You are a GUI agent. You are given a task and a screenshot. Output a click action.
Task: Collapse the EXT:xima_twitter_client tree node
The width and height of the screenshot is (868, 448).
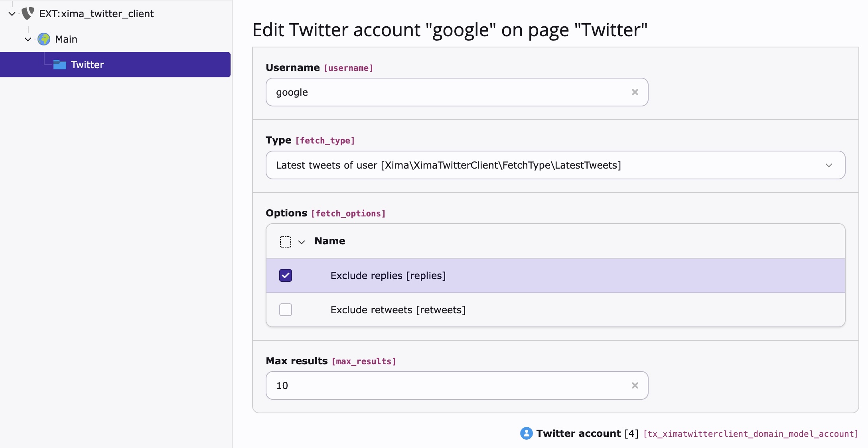click(x=12, y=14)
